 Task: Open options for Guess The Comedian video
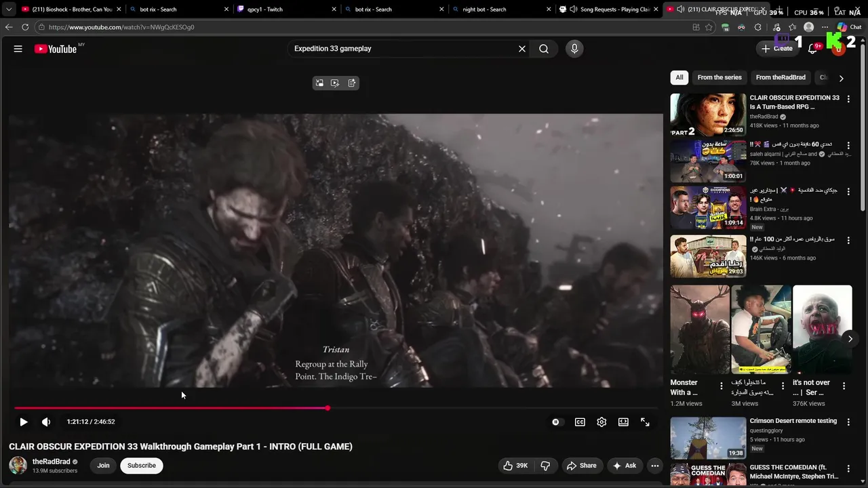848,468
